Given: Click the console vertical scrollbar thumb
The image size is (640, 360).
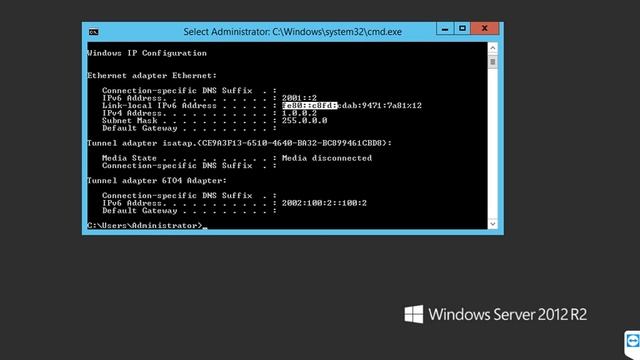Looking at the screenshot, I should [x=493, y=62].
